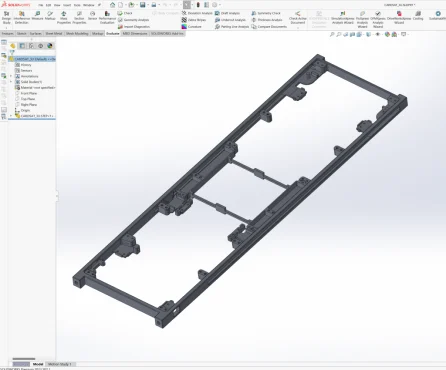
Task: Expand the imported STEP feature node
Action: point(11,116)
